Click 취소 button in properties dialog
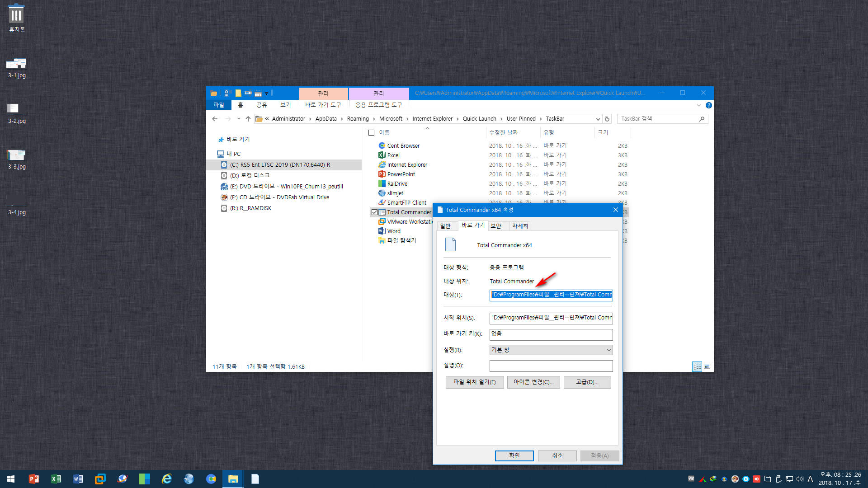The height and width of the screenshot is (488, 868). point(557,455)
